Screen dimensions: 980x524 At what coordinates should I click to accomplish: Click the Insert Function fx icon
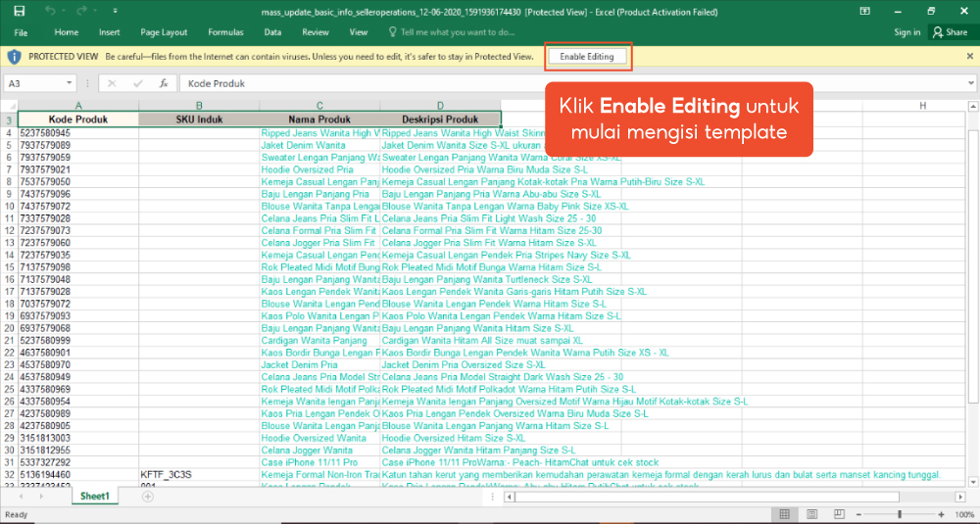tap(163, 84)
